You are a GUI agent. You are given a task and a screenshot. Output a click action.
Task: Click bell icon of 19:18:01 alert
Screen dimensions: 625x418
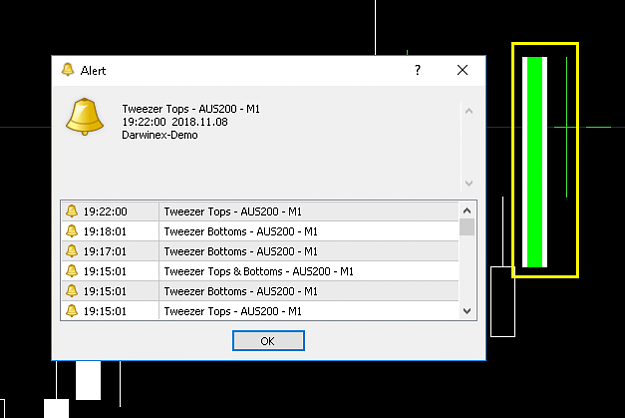[72, 231]
